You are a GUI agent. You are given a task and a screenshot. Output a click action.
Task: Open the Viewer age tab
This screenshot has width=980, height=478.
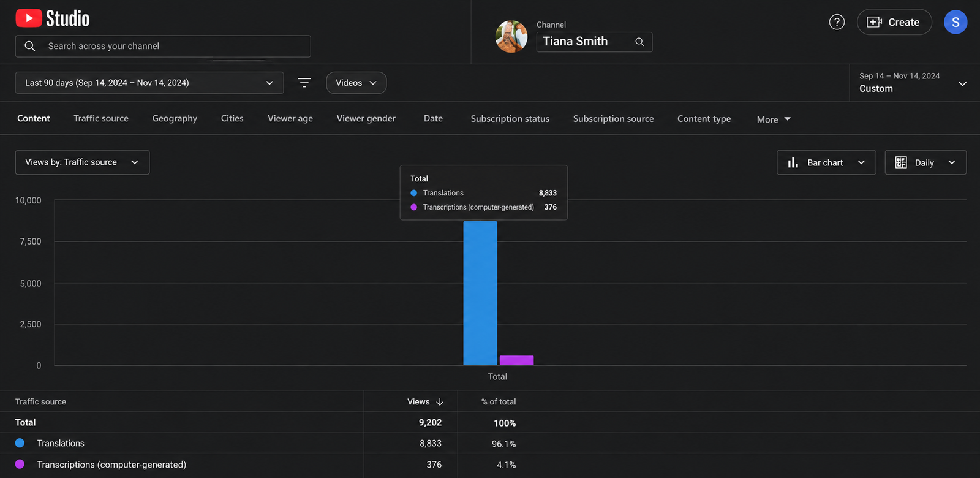click(x=290, y=118)
